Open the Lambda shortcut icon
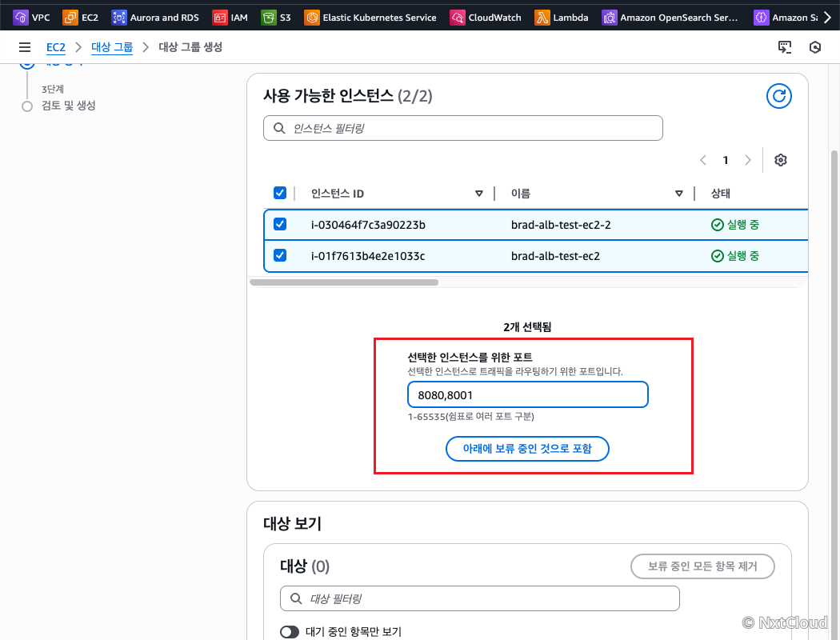Screen dimensions: 840x640 pos(542,18)
